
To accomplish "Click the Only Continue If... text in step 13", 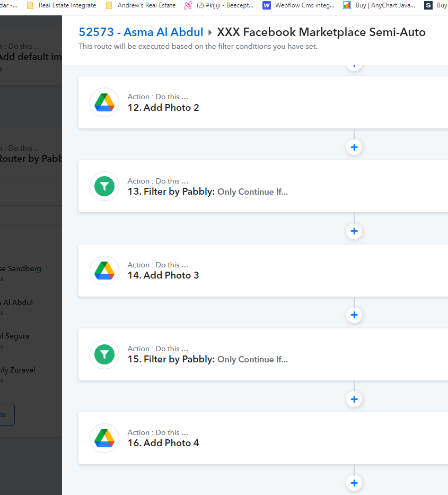I will click(252, 192).
